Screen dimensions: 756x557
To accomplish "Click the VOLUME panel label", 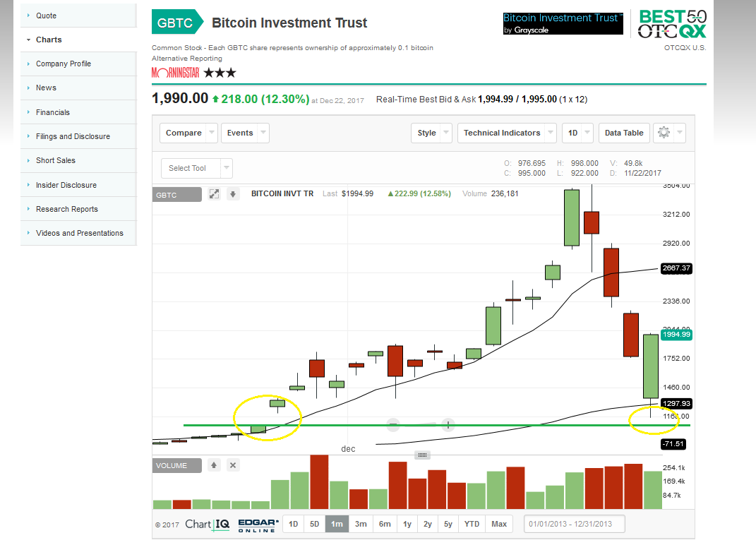I will (177, 465).
